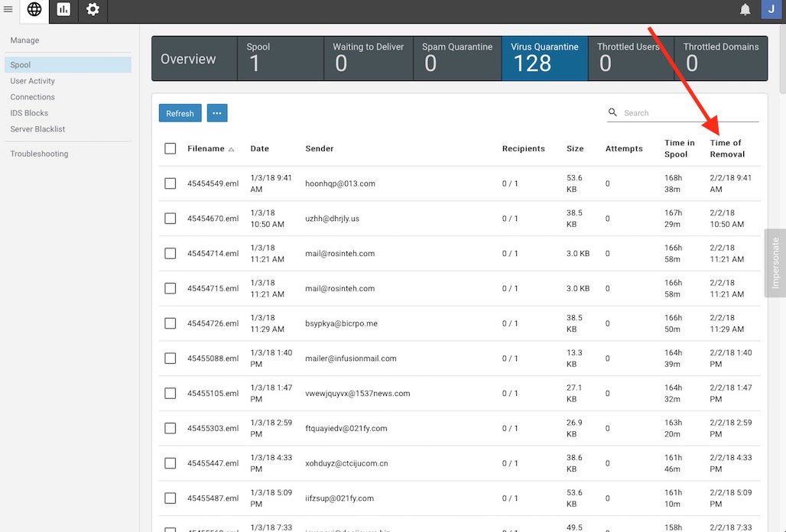Select checkbox for 45455088.eml row
This screenshot has width=786, height=532.
[x=171, y=358]
